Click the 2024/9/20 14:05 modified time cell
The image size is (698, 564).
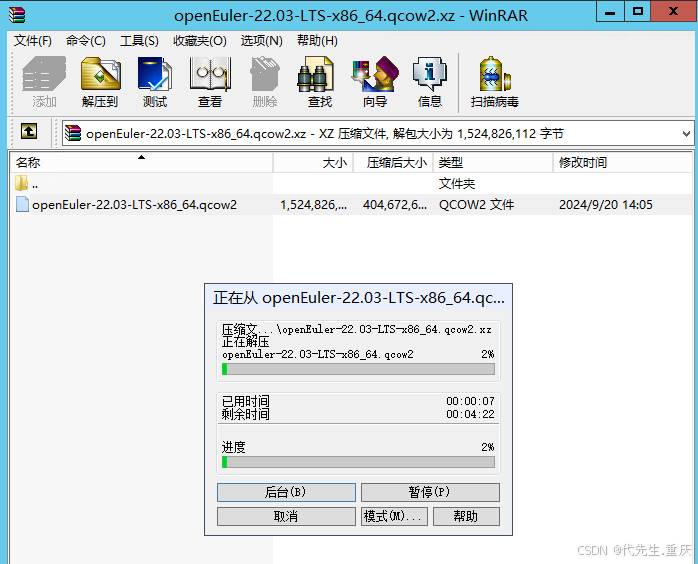click(606, 205)
